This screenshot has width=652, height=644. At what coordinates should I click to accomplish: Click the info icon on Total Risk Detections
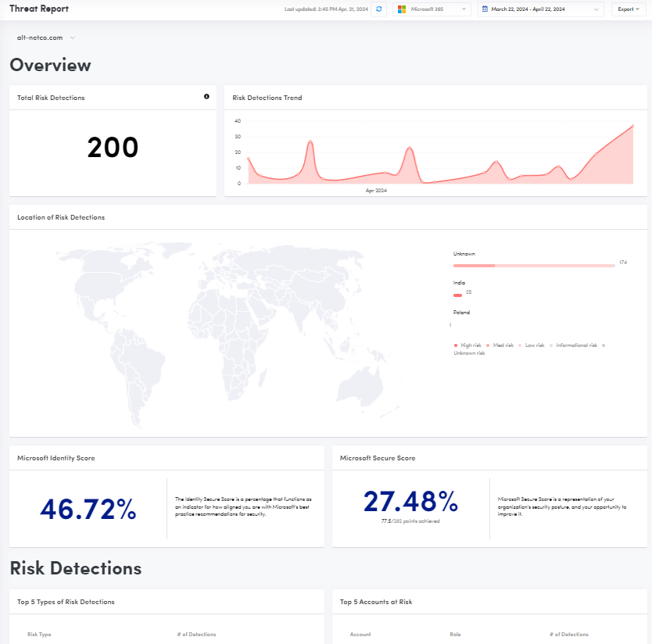[x=206, y=97]
